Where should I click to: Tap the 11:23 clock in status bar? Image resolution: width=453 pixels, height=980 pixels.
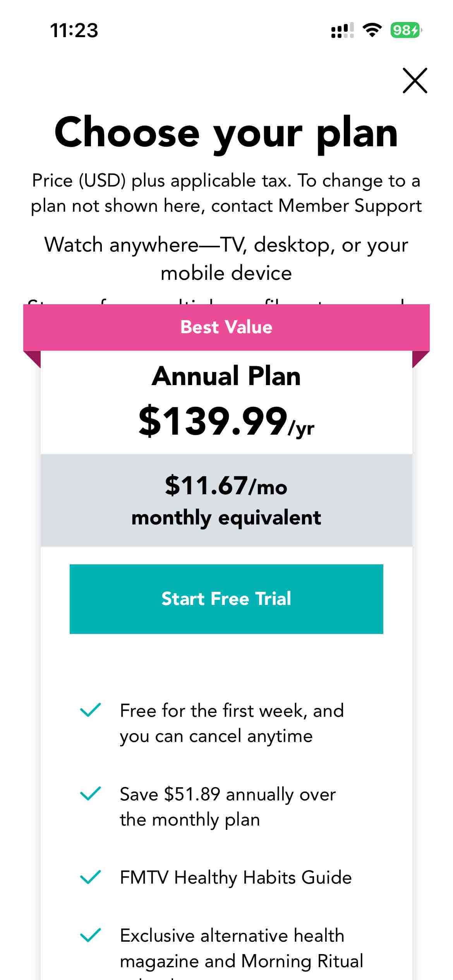coord(74,31)
